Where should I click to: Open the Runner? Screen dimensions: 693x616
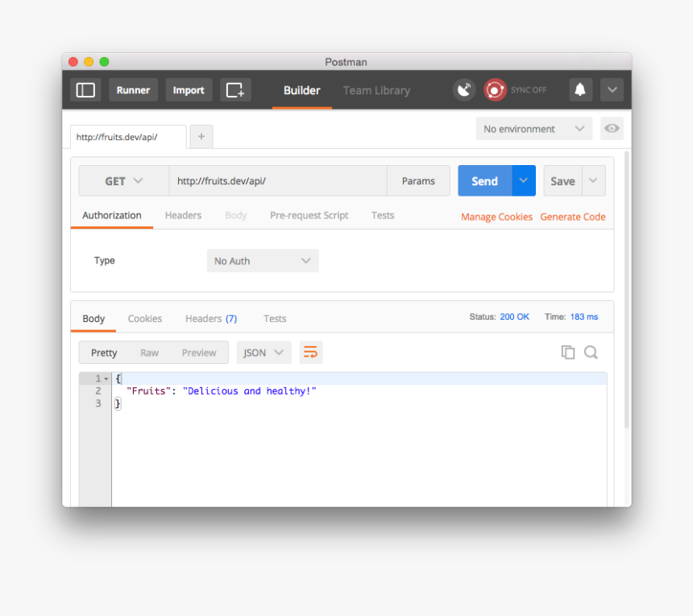[133, 90]
